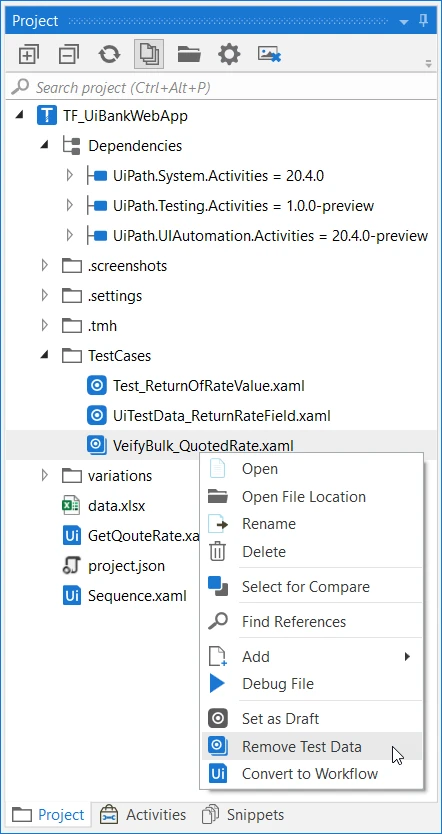This screenshot has height=834, width=442.
Task: Click the Collapse All toolbar icon
Action: tap(69, 54)
